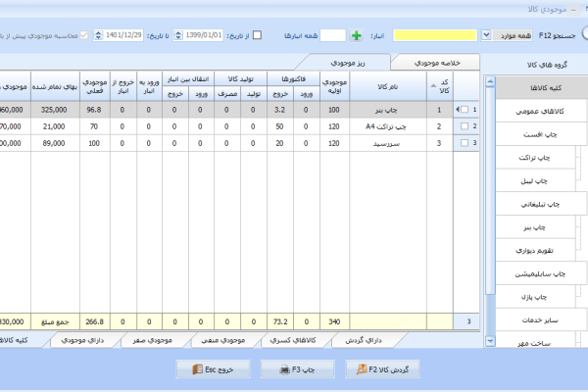Click product name cell چاپ تراکت A4
Image resolution: width=588 pixels, height=392 pixels.
click(386, 126)
